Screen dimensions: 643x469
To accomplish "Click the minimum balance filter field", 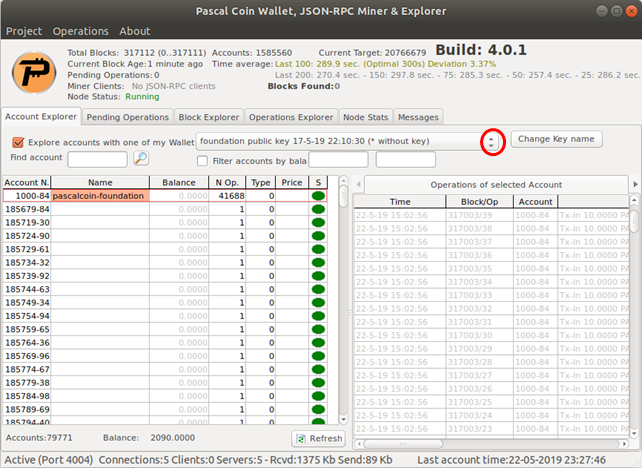I will 338,159.
